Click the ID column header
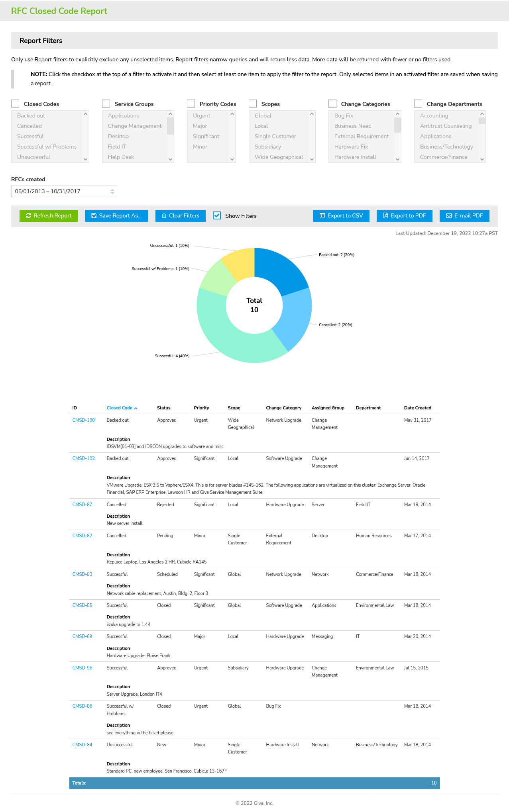The height and width of the screenshot is (812, 509). [75, 408]
